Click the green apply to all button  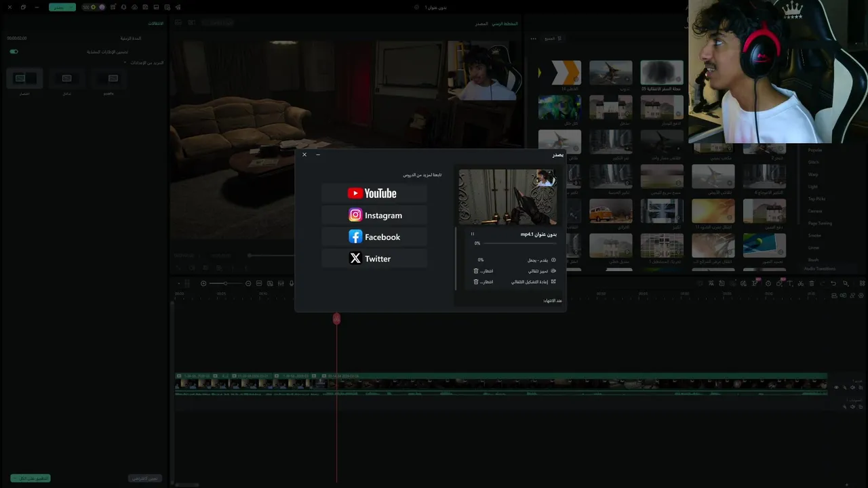31,478
